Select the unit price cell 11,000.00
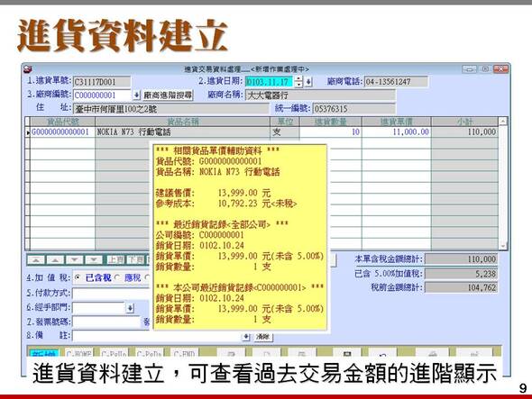The height and width of the screenshot is (399, 532). pos(396,131)
